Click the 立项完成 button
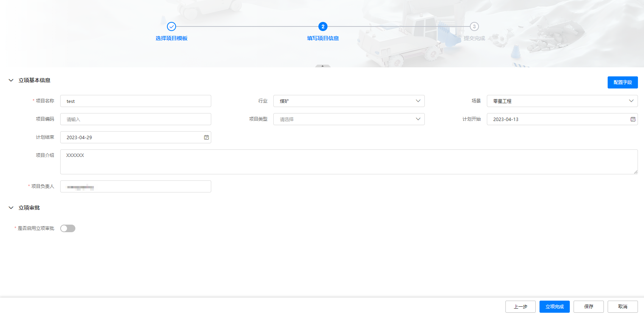This screenshot has height=315, width=644. (554, 307)
